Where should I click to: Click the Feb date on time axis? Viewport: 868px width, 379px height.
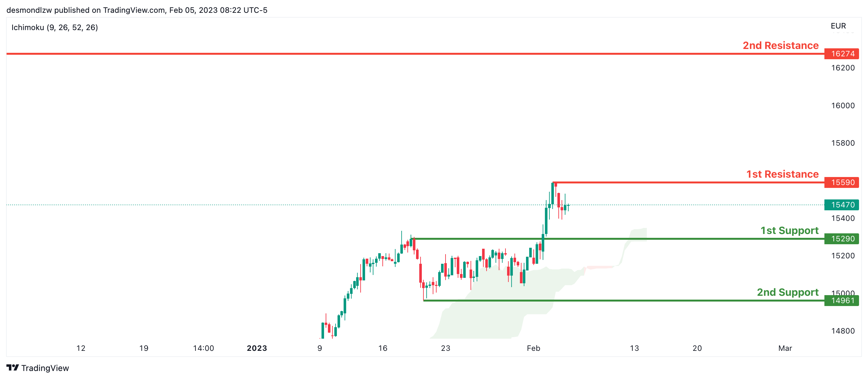[533, 348]
